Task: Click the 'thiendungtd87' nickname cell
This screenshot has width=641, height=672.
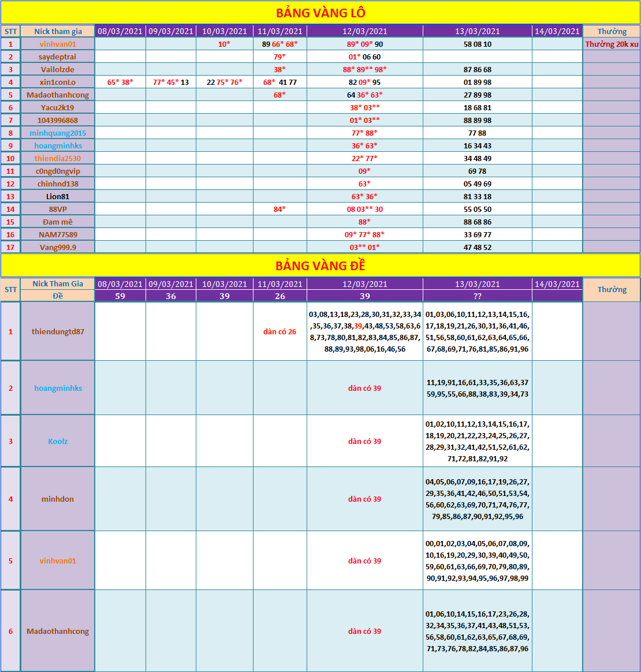Action: point(58,331)
